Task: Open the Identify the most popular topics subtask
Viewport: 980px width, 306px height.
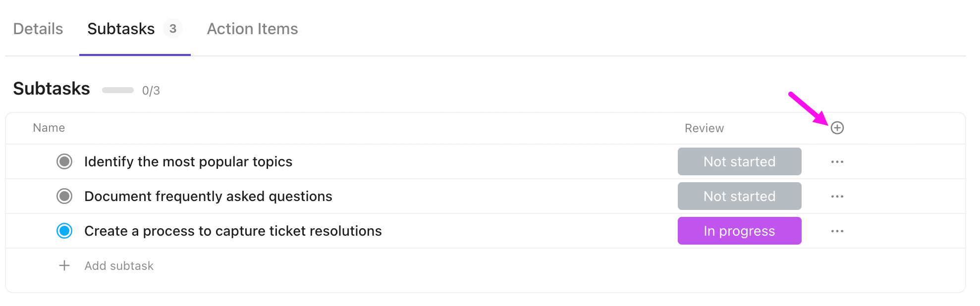Action: click(x=188, y=162)
